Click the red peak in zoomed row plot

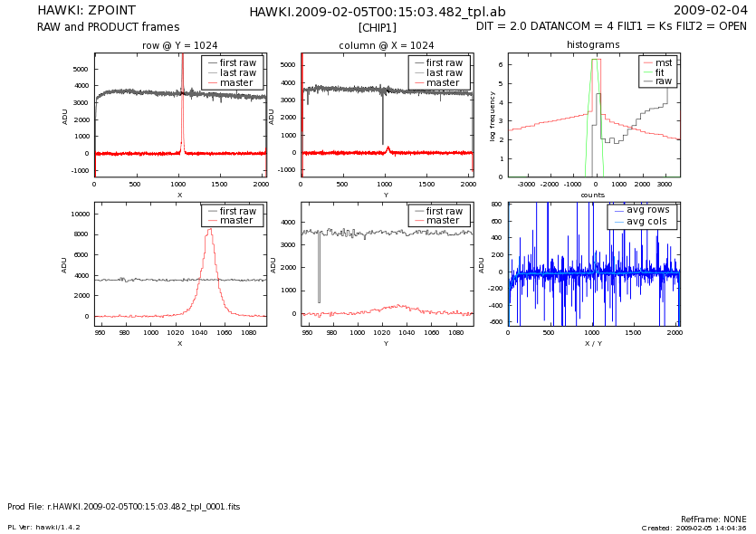(210, 232)
